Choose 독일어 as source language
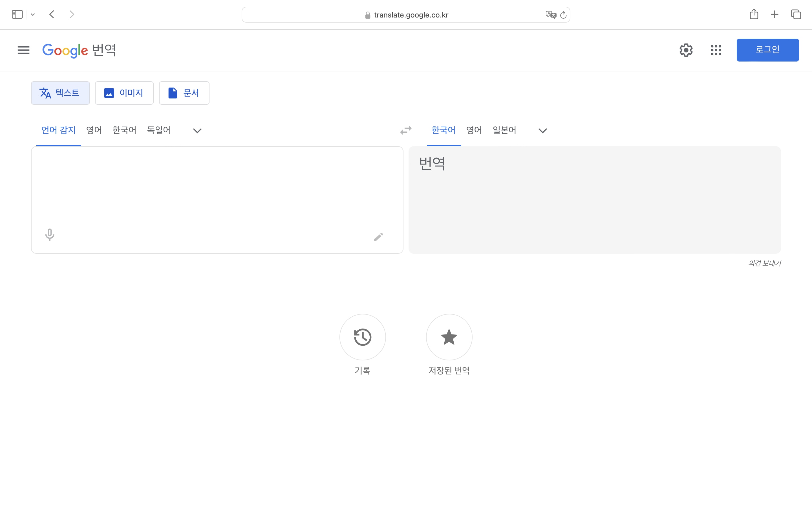The width and height of the screenshot is (812, 508). (x=159, y=130)
